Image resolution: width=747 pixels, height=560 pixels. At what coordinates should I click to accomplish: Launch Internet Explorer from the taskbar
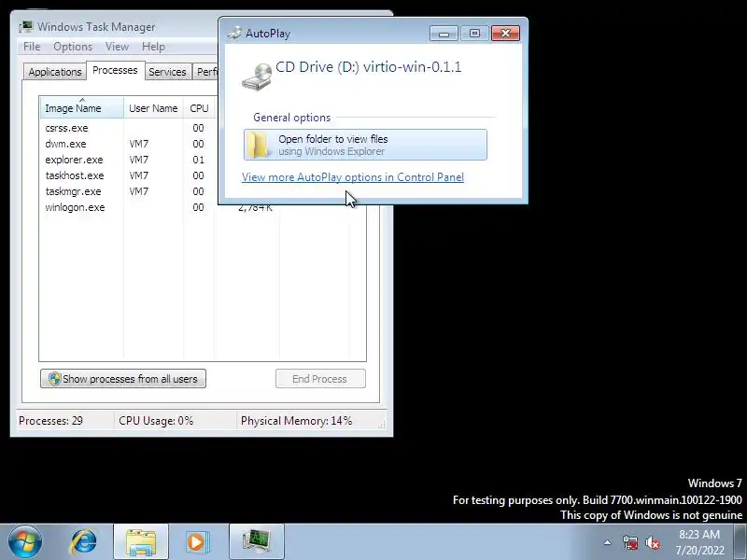coord(84,542)
